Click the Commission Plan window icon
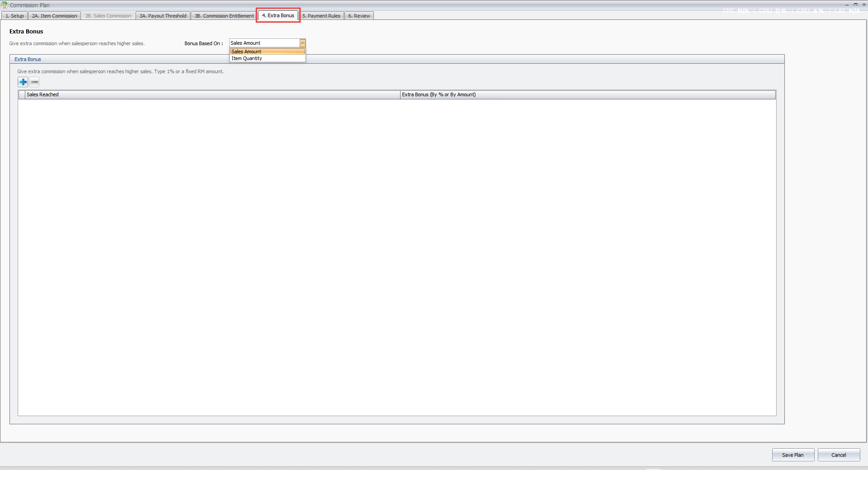This screenshot has height=488, width=868. pyautogui.click(x=5, y=5)
